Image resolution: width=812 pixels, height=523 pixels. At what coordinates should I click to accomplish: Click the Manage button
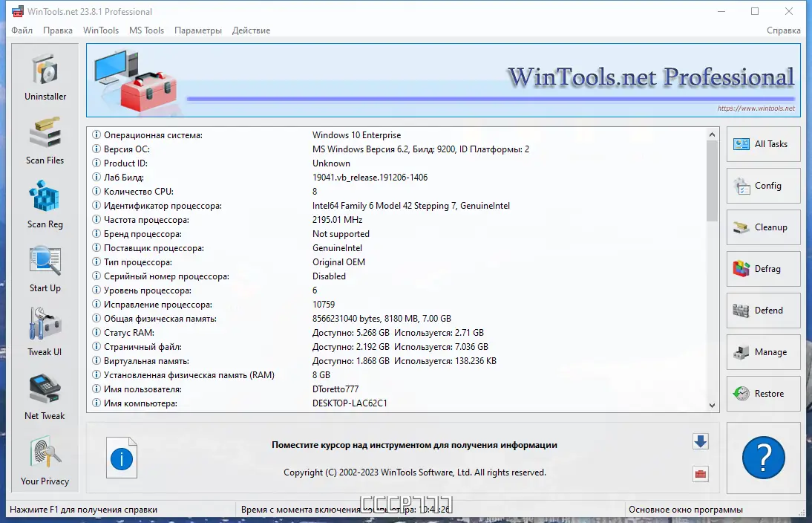(763, 352)
